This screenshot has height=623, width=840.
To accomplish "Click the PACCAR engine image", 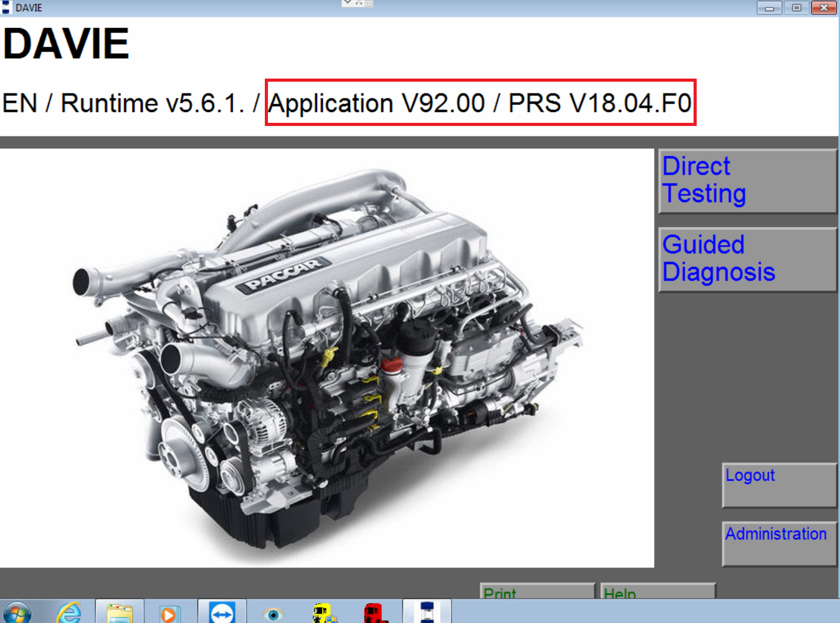I will click(327, 358).
